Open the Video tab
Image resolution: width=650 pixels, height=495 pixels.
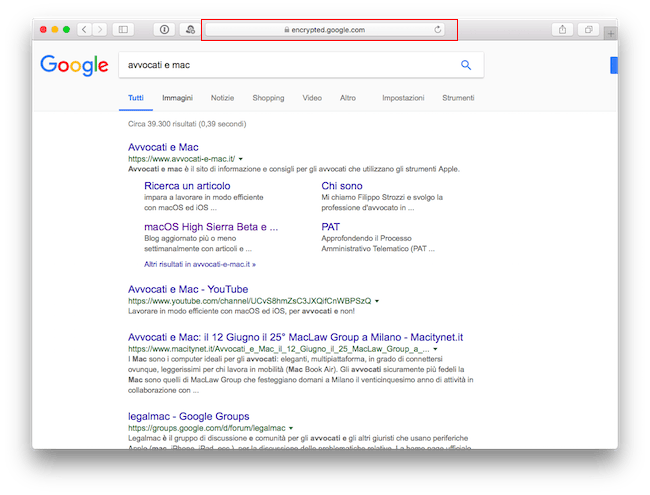(x=312, y=98)
